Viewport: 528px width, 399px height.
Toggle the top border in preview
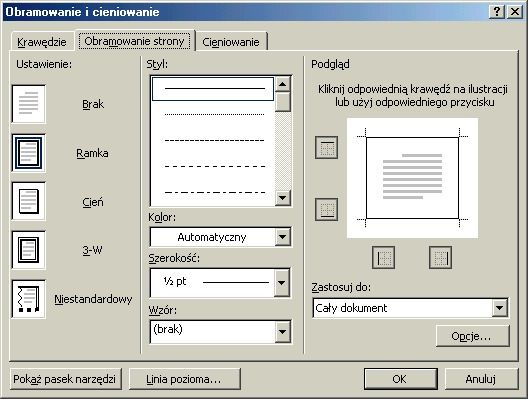pos(326,147)
